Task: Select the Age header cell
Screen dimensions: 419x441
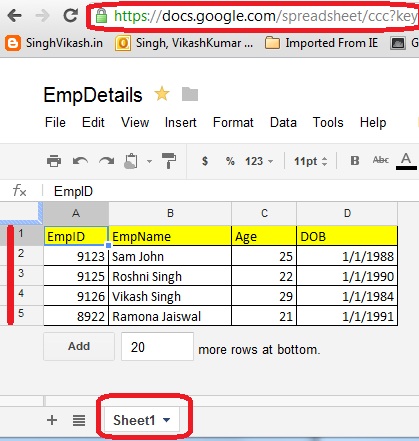Action: tap(264, 236)
